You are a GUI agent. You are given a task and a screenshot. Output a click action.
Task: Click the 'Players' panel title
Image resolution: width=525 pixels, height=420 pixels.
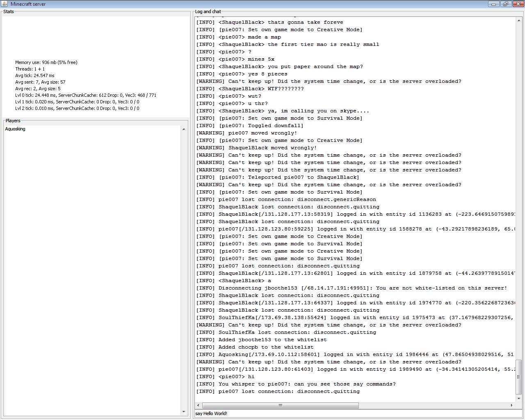pyautogui.click(x=13, y=121)
